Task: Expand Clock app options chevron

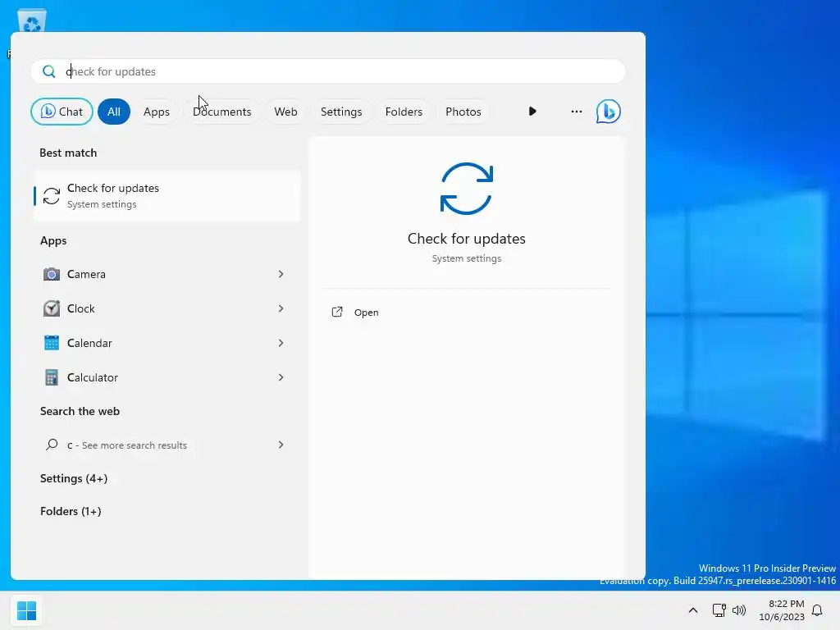Action: (x=281, y=308)
